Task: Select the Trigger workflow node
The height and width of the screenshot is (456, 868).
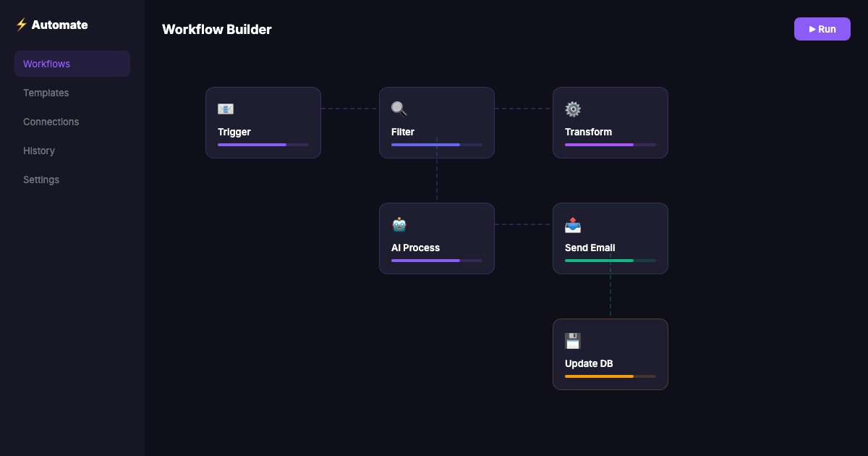Action: (263, 122)
